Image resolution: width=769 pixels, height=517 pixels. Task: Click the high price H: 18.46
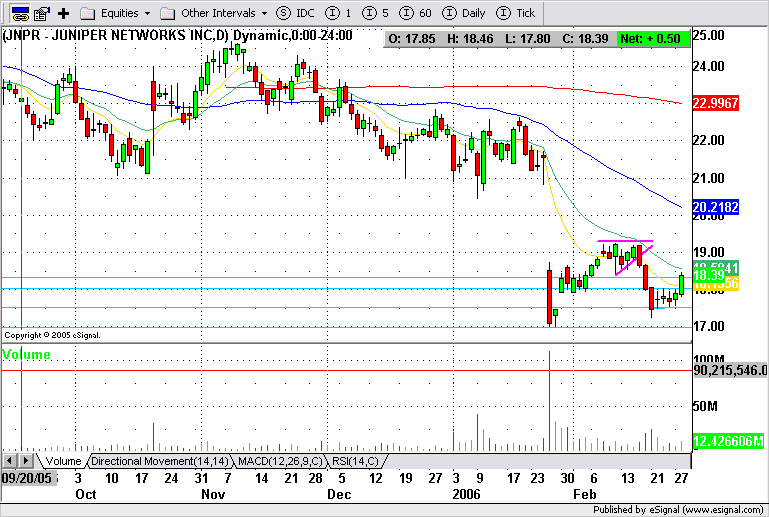pos(470,39)
